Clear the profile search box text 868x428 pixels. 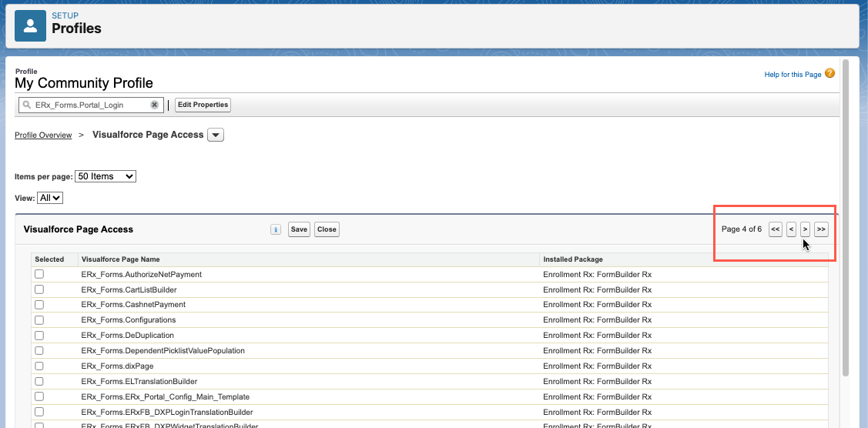click(x=154, y=105)
